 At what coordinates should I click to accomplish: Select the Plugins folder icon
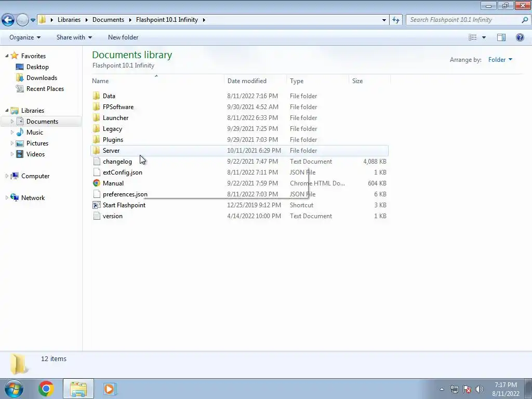(x=96, y=139)
